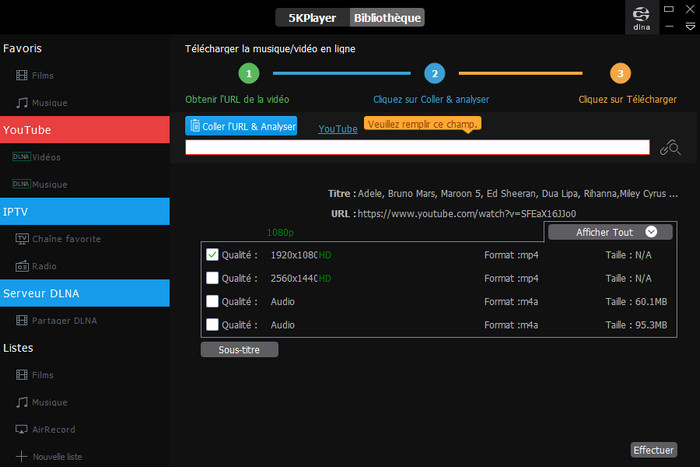700x467 pixels.
Task: Switch to the Bibliothèque tab
Action: [386, 17]
